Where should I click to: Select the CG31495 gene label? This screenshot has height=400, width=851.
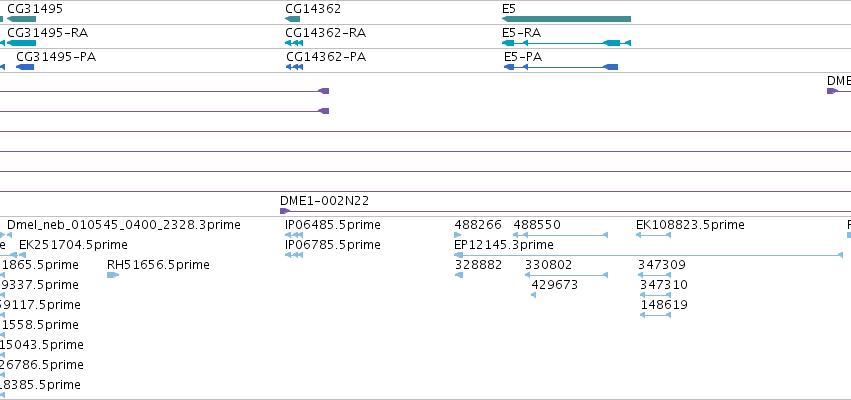click(x=35, y=9)
